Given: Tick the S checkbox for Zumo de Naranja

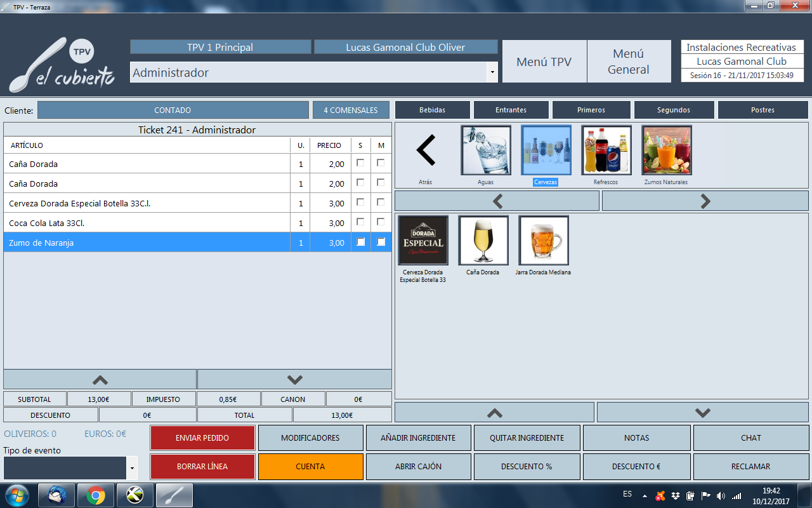Looking at the screenshot, I should (x=360, y=242).
